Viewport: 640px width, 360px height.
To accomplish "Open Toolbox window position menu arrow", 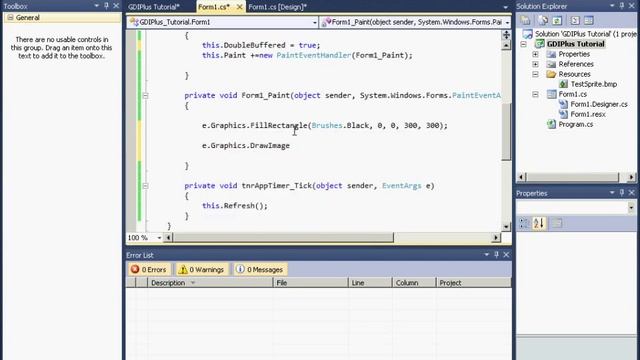I will [x=96, y=6].
